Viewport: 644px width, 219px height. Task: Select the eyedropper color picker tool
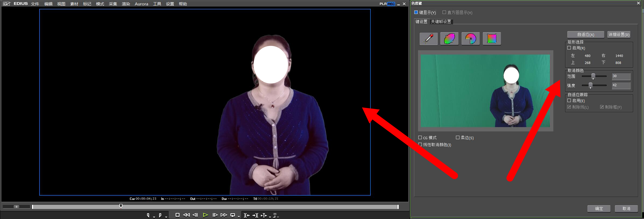coord(429,39)
